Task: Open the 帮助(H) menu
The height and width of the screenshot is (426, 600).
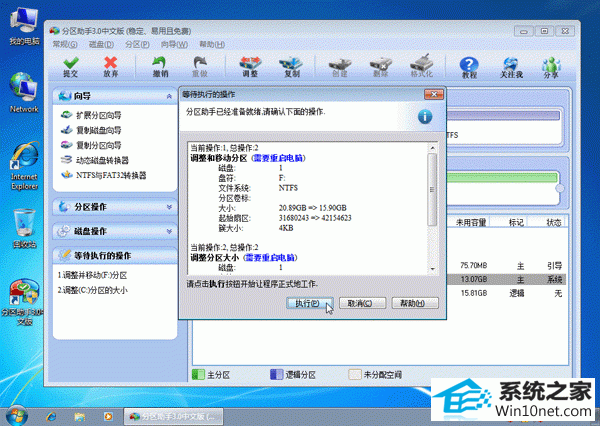Action: 212,44
